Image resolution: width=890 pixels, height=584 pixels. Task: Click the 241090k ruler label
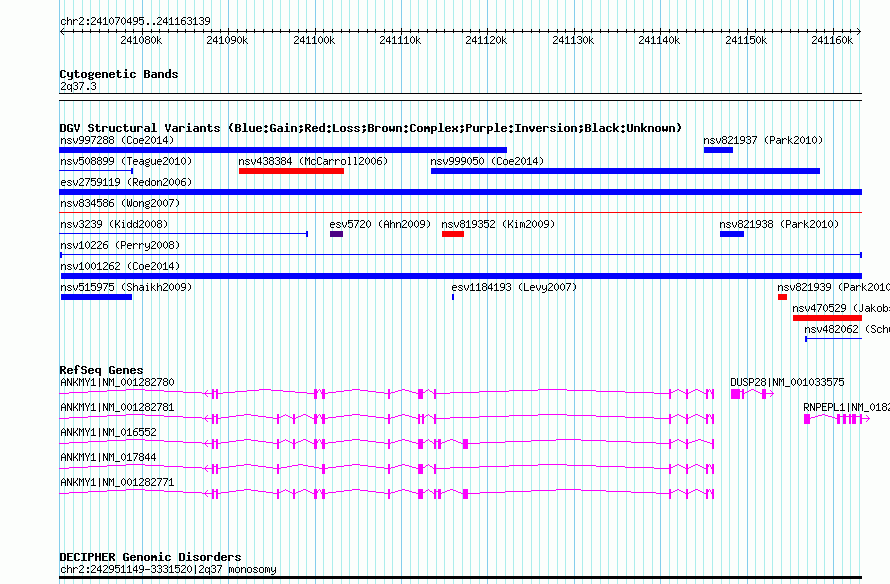pyautogui.click(x=227, y=40)
